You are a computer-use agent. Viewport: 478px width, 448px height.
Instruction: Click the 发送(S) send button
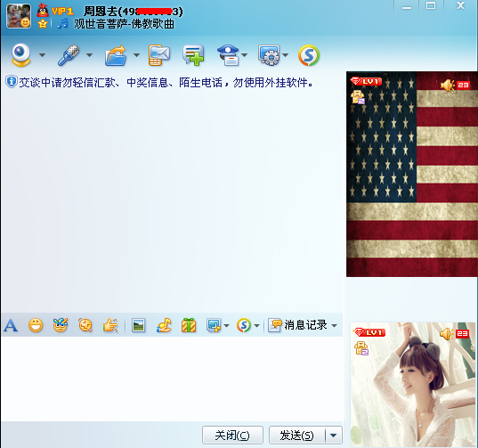[x=296, y=436]
